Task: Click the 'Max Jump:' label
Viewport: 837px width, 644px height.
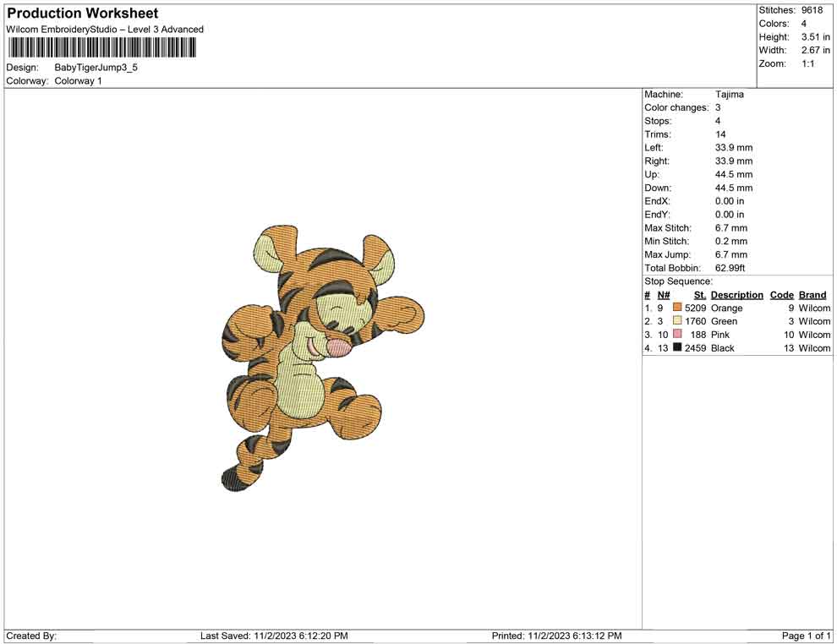Action: pyautogui.click(x=667, y=254)
